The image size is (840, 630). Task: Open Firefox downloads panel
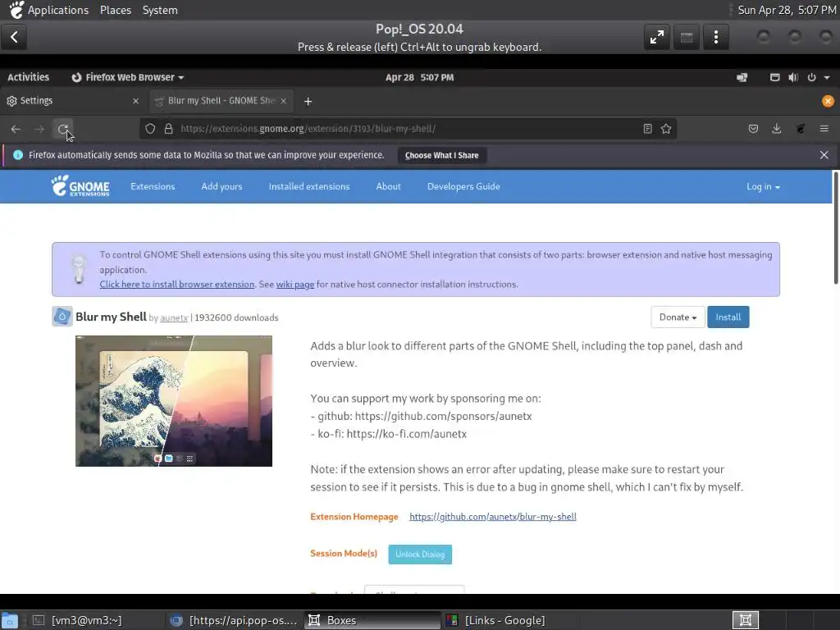pos(776,129)
